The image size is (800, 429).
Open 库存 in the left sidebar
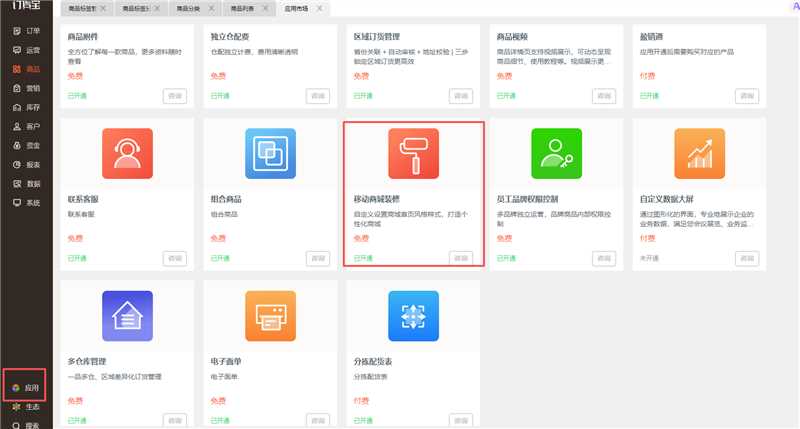(26, 108)
